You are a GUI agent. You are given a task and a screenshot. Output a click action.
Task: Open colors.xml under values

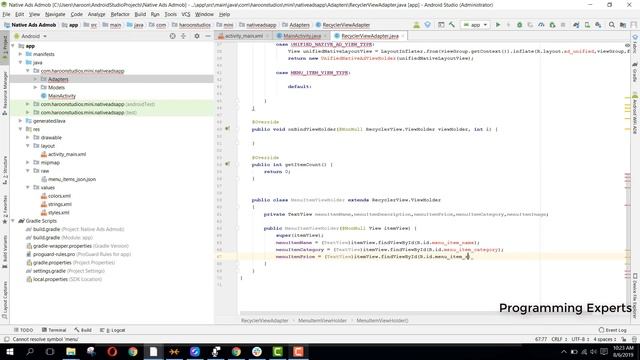click(x=59, y=196)
